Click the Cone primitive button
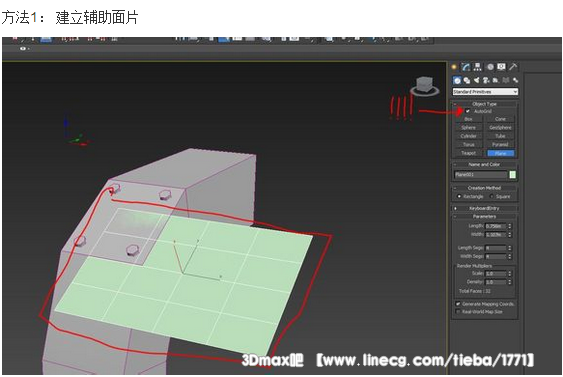Image resolution: width=563 pixels, height=377 pixels. click(x=500, y=119)
